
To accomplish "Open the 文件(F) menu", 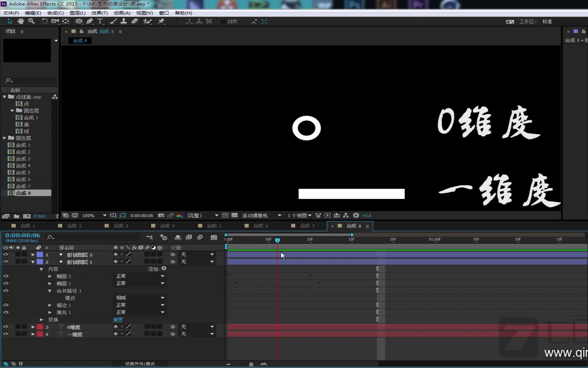I will pos(11,13).
